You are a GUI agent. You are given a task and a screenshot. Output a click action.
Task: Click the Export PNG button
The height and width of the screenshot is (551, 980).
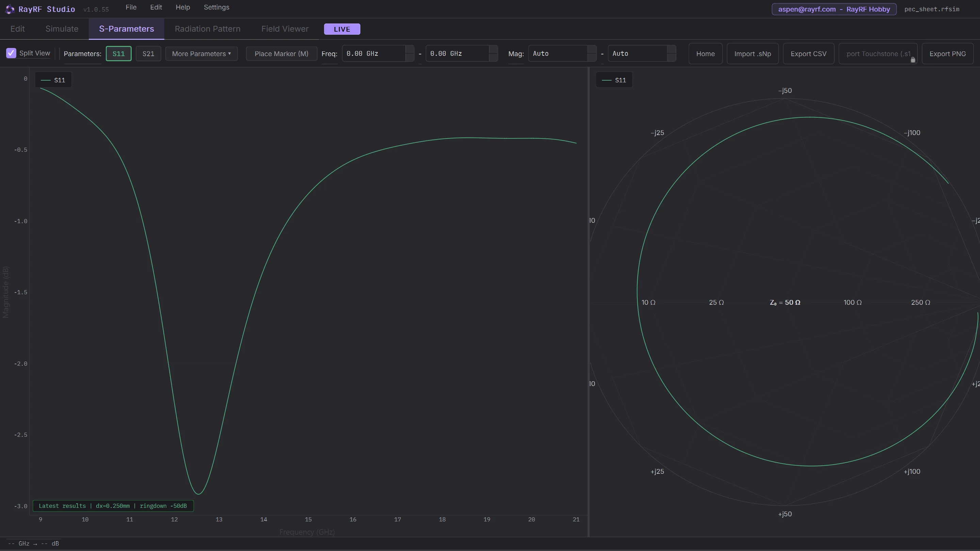tap(948, 54)
